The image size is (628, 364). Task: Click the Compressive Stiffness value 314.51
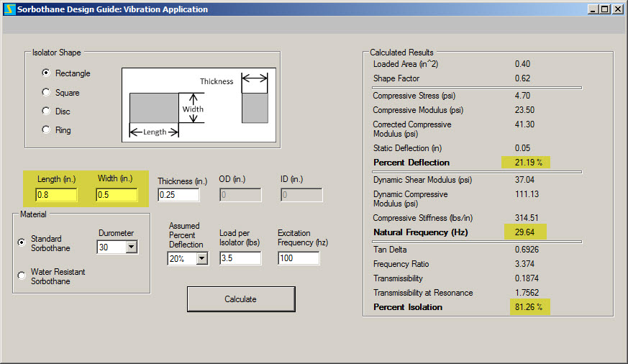[x=527, y=218]
